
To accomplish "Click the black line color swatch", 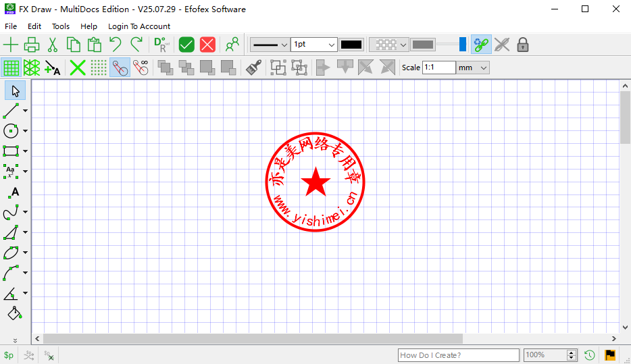I will tap(351, 45).
